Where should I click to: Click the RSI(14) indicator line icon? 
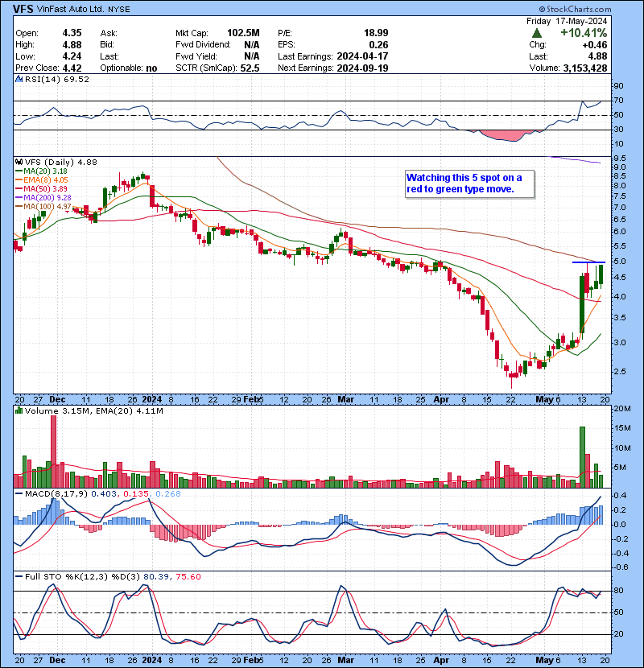point(19,79)
